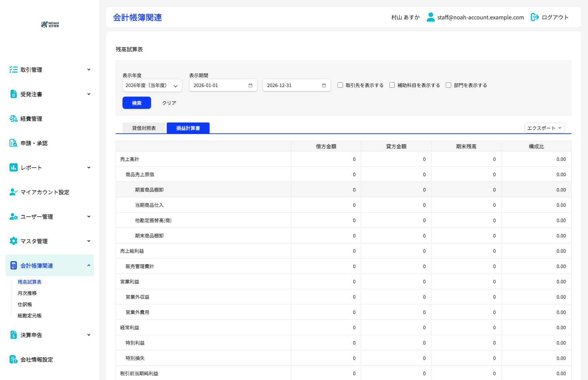Open 残高試算表 submenu item
Viewport: 588px width, 380px height.
(30, 282)
